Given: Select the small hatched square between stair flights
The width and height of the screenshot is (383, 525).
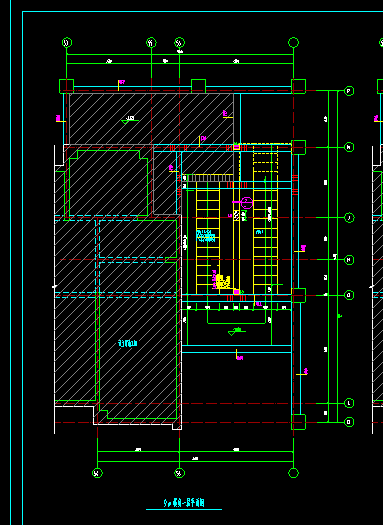Looking at the screenshot, I should click(236, 215).
